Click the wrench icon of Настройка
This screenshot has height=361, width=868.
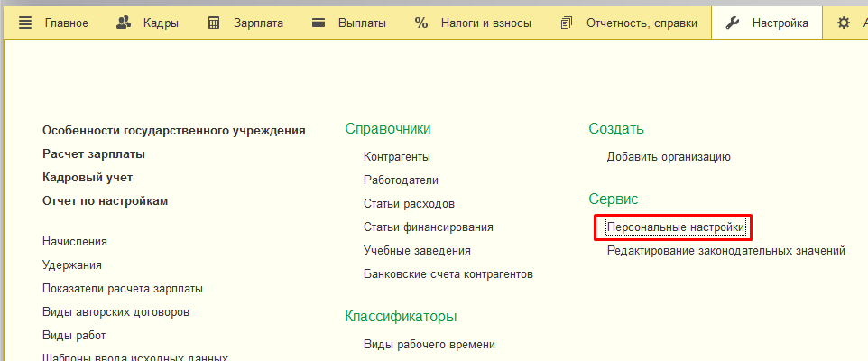point(732,23)
